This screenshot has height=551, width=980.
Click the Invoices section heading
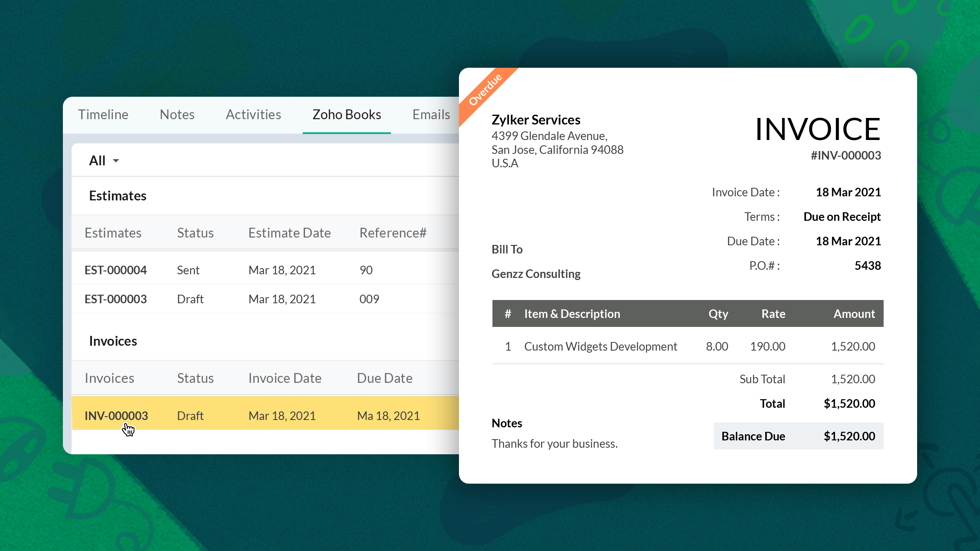(113, 341)
